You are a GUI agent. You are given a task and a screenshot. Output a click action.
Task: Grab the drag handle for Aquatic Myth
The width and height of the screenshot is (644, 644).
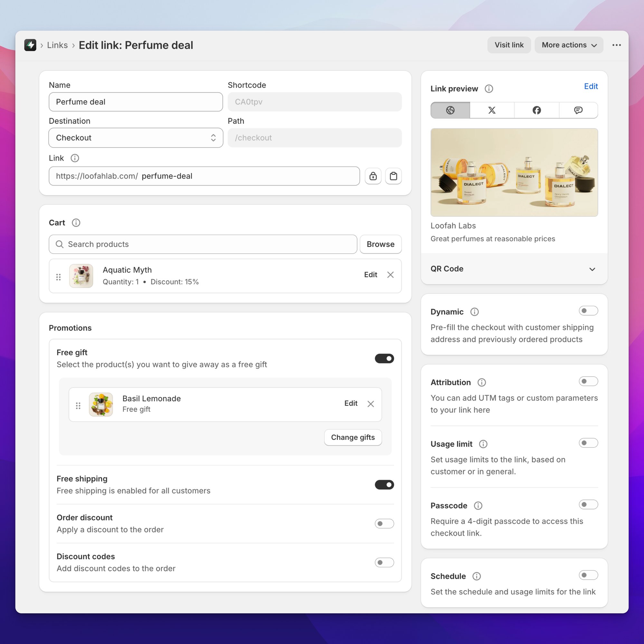(x=58, y=277)
